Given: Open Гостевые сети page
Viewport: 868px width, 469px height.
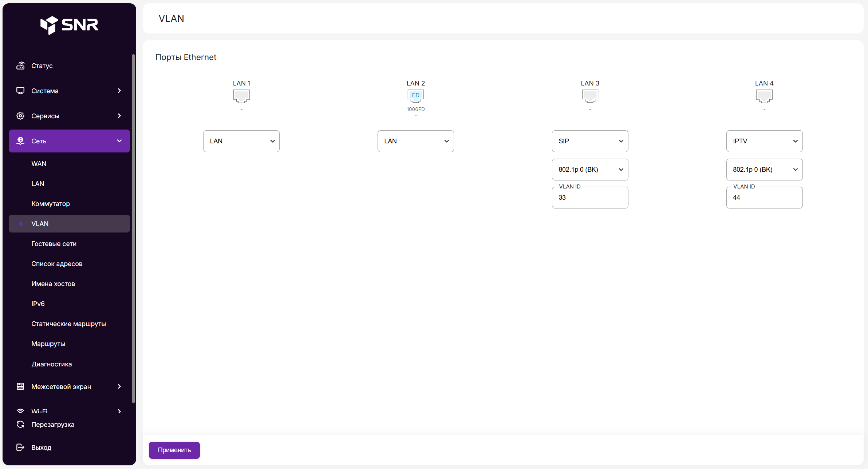Looking at the screenshot, I should pyautogui.click(x=54, y=244).
